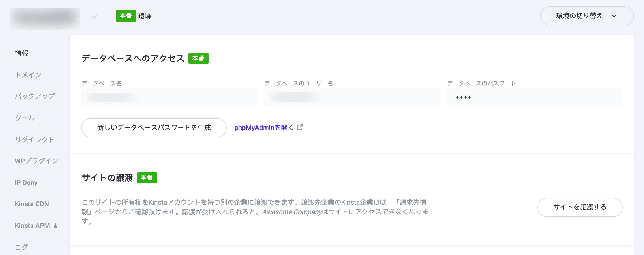Click the 本番 environment badge in the header

pyautogui.click(x=126, y=16)
